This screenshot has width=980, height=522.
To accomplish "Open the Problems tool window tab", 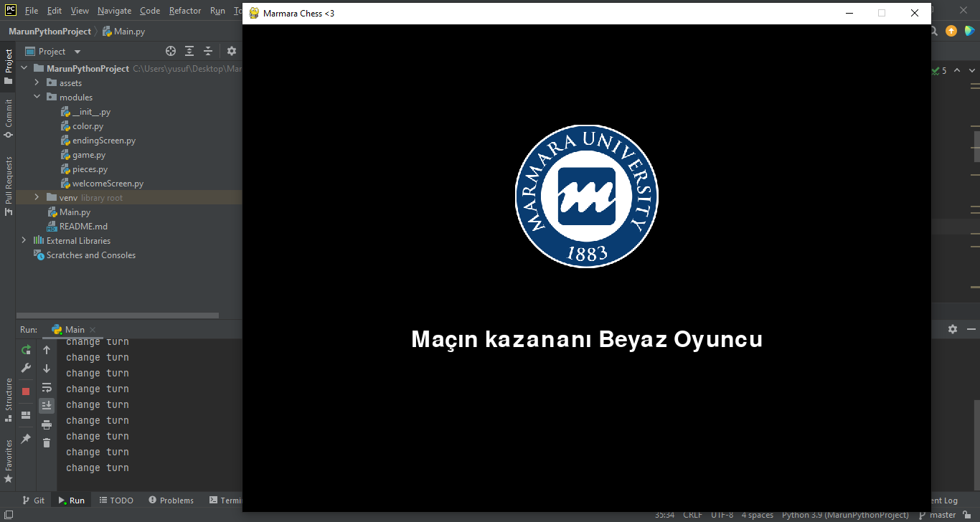I will (x=171, y=500).
